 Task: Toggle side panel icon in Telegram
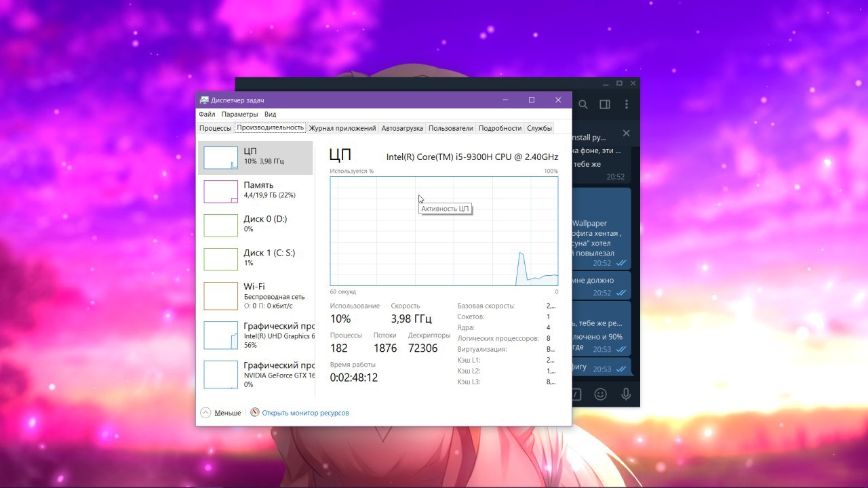pyautogui.click(x=604, y=104)
